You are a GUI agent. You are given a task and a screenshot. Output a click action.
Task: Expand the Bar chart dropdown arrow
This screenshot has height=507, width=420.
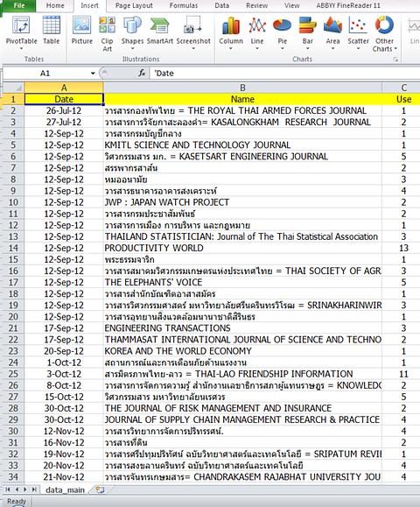click(x=308, y=48)
